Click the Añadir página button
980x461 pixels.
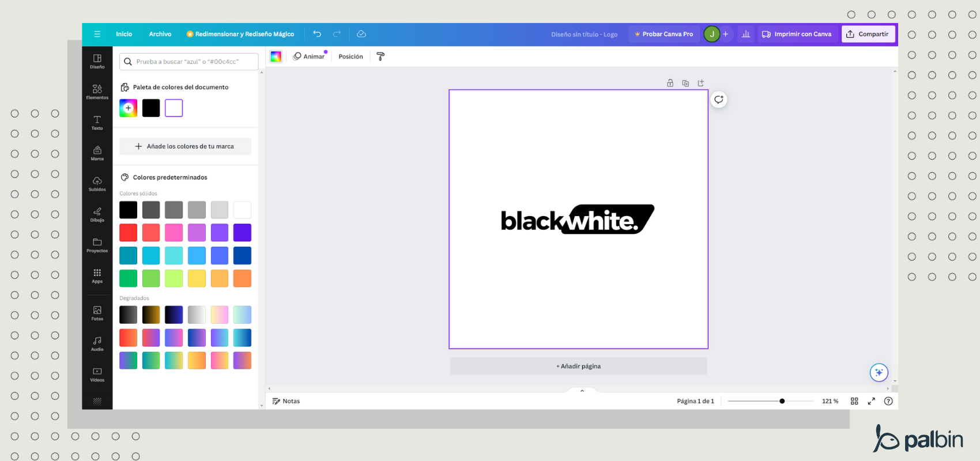[x=578, y=366]
